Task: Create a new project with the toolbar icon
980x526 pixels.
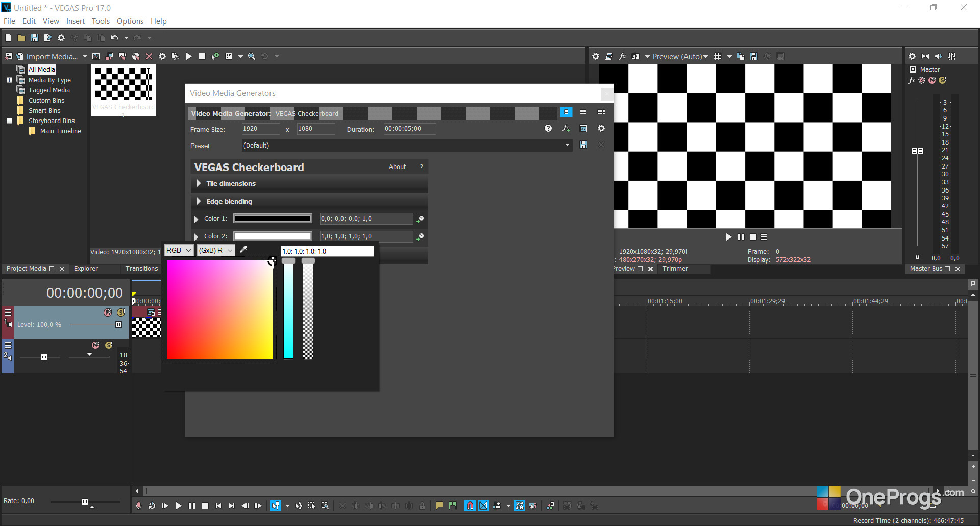Action: (8, 38)
